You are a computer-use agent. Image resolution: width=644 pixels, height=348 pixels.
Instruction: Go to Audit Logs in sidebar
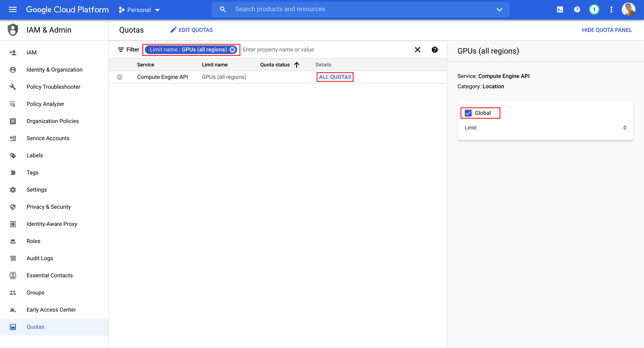click(40, 258)
